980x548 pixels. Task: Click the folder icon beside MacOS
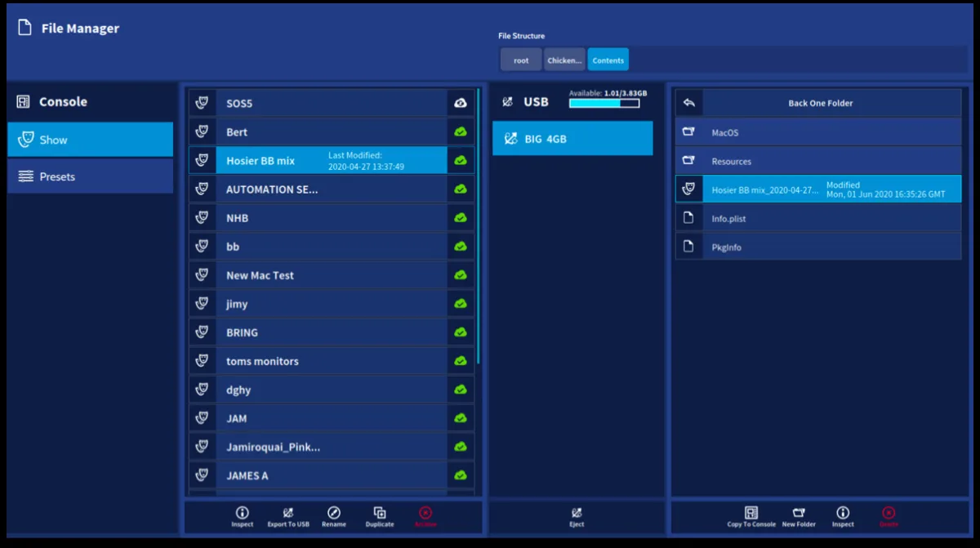pos(688,131)
